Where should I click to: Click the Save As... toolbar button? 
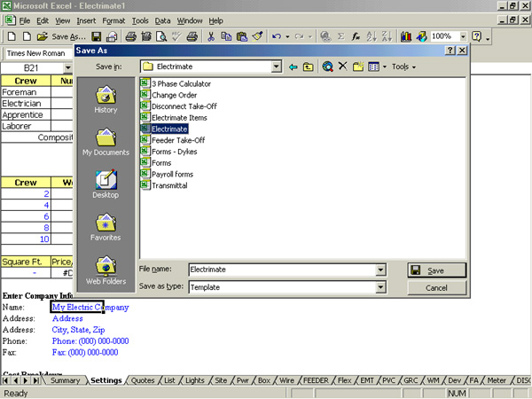click(x=69, y=36)
